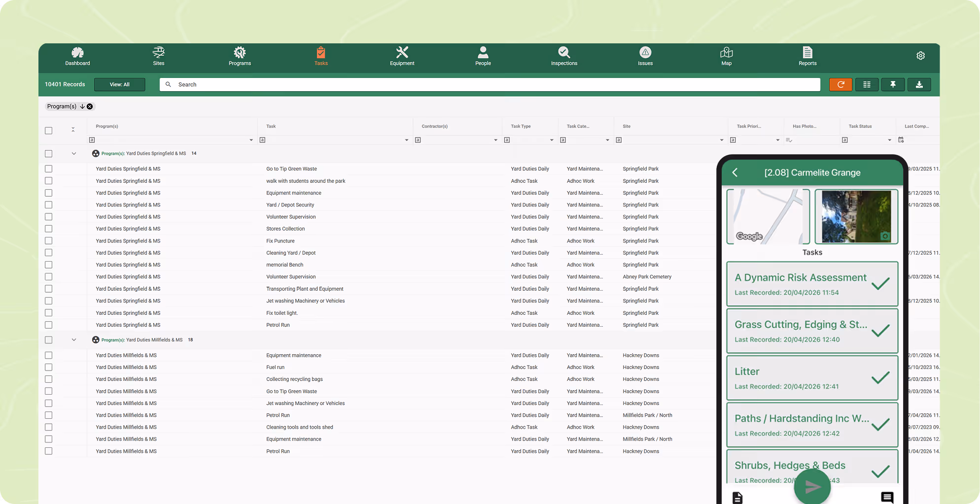Open Contractor(s) column filter dropdown

pyautogui.click(x=496, y=140)
